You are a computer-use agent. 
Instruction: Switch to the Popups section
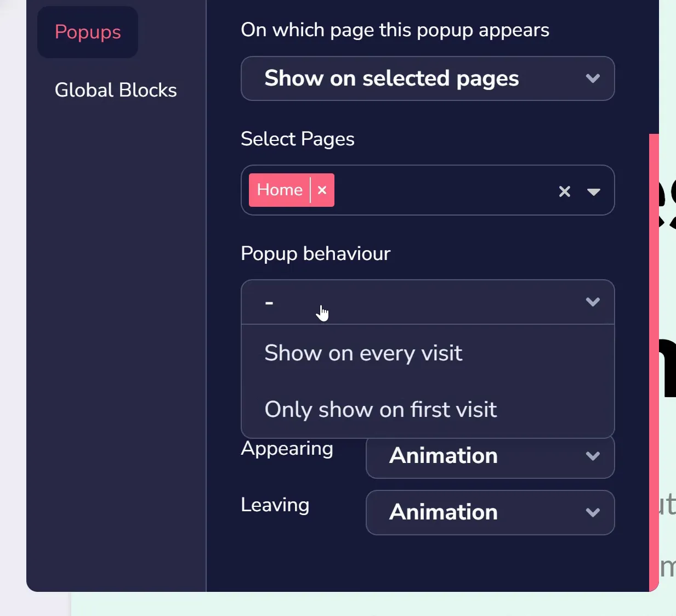click(x=88, y=32)
